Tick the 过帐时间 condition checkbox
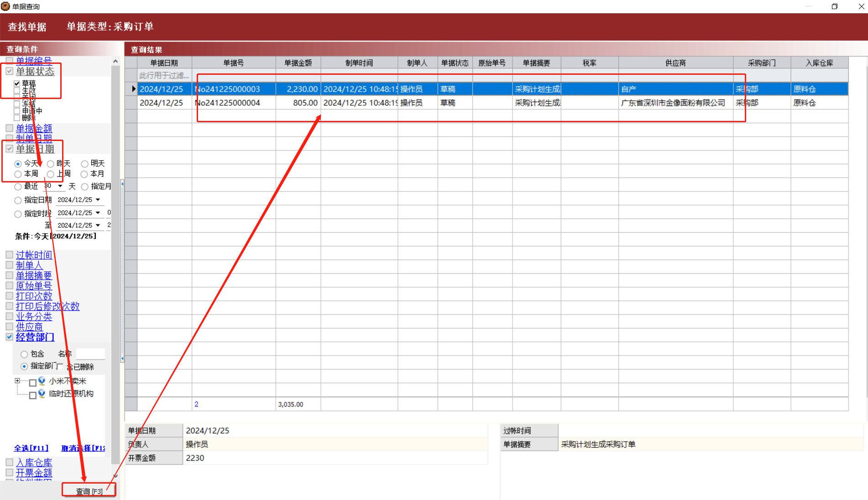Screen dimensions: 868x500 click(x=9, y=255)
